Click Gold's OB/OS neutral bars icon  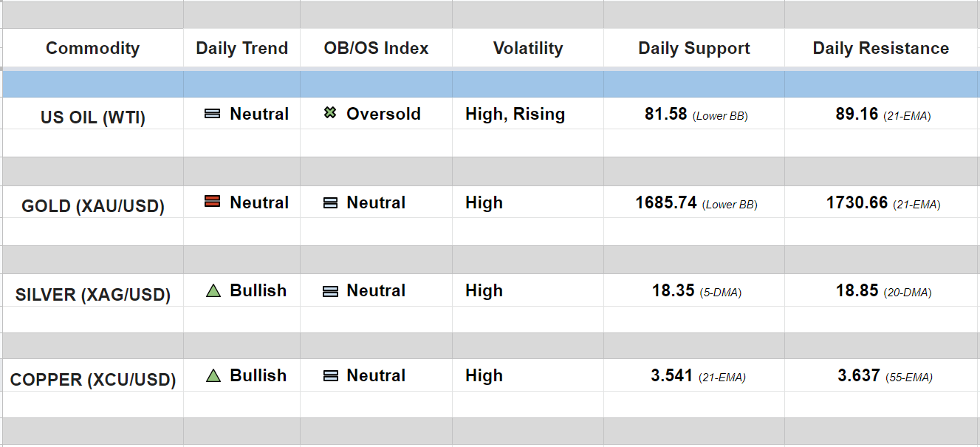[x=330, y=202]
